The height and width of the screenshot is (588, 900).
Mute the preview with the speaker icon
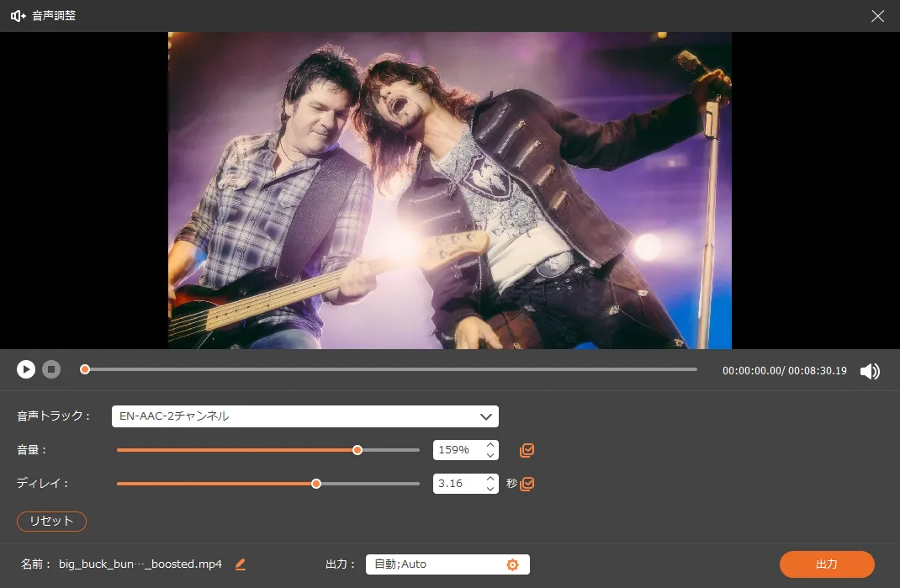point(870,371)
